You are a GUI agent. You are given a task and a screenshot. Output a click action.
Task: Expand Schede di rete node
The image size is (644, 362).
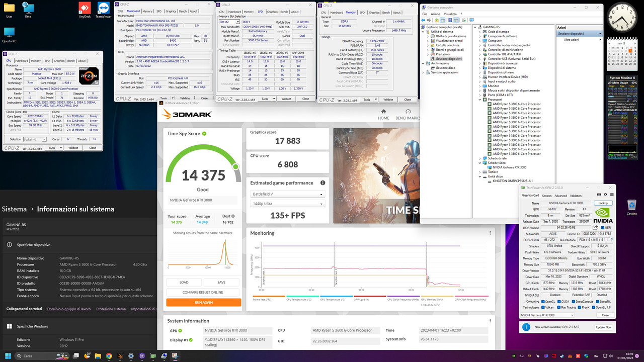[x=480, y=158]
